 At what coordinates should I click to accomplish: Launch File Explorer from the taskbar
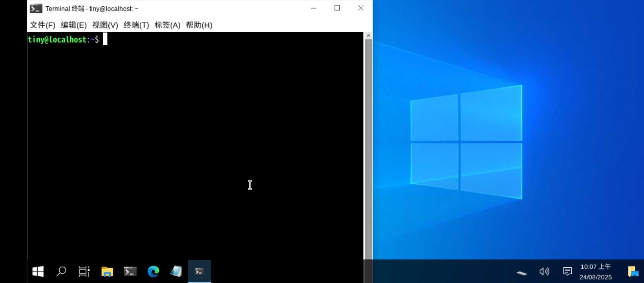[107, 271]
